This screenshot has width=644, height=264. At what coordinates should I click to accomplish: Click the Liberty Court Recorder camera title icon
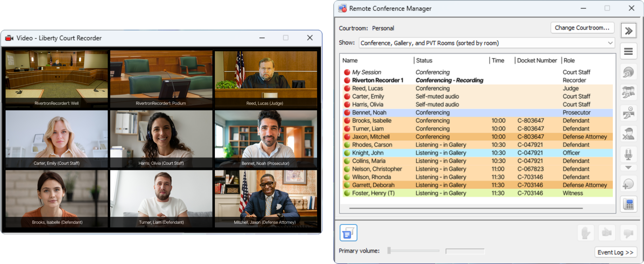[9, 38]
